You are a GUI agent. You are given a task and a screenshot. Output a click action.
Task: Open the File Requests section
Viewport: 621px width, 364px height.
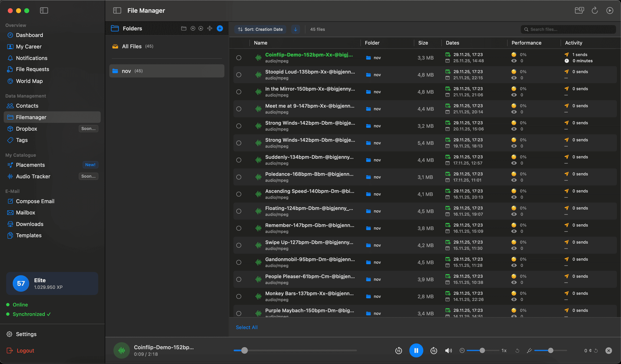click(32, 69)
